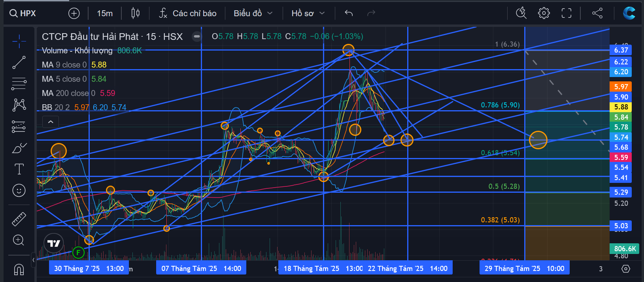Click the red 5.59 price label
Screen dimensions: 644x282
coord(621,158)
